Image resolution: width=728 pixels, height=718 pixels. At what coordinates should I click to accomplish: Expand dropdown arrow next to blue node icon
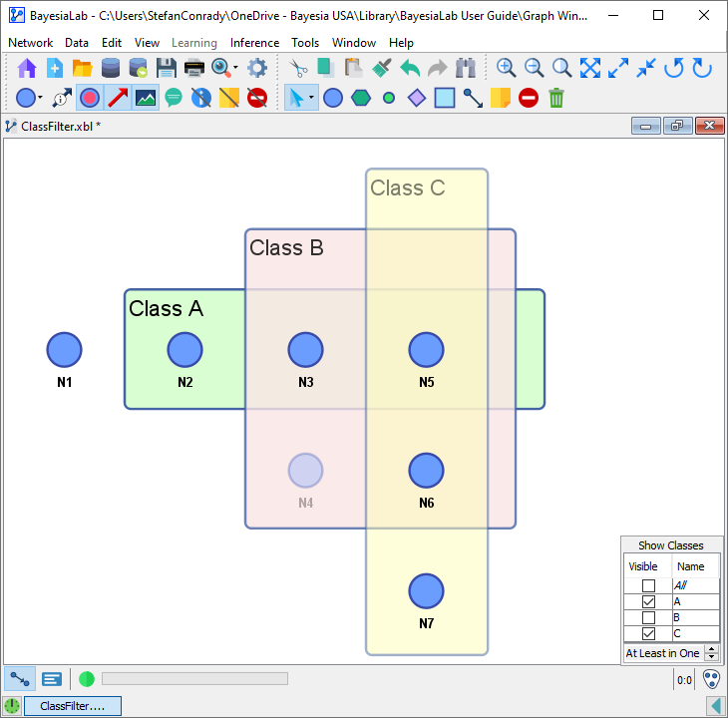pyautogui.click(x=41, y=98)
